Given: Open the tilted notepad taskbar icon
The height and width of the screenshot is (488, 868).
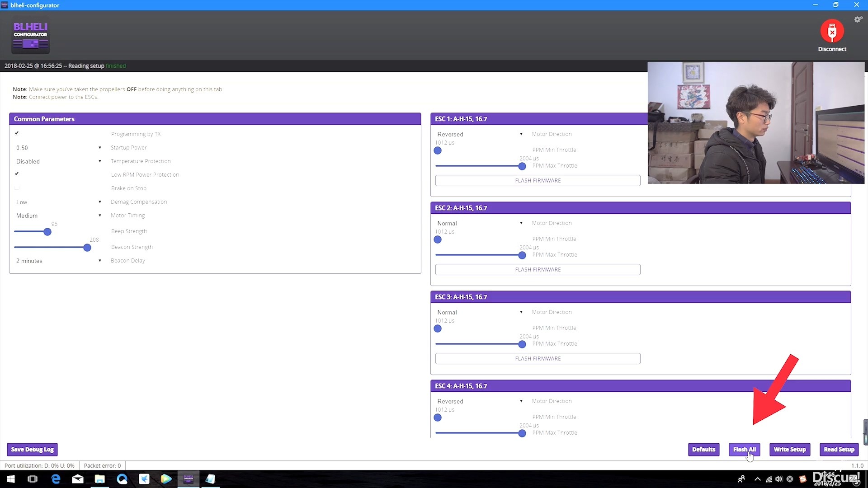Looking at the screenshot, I should pos(211,479).
